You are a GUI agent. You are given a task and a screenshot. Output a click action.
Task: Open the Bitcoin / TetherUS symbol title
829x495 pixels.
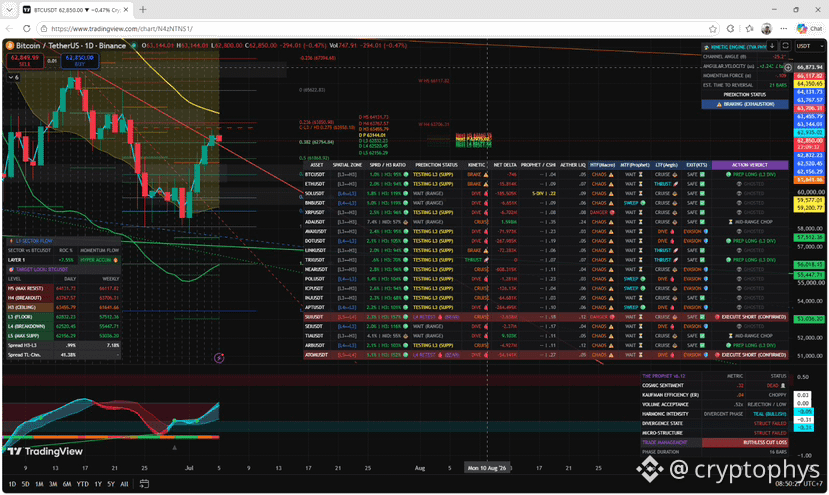point(71,45)
